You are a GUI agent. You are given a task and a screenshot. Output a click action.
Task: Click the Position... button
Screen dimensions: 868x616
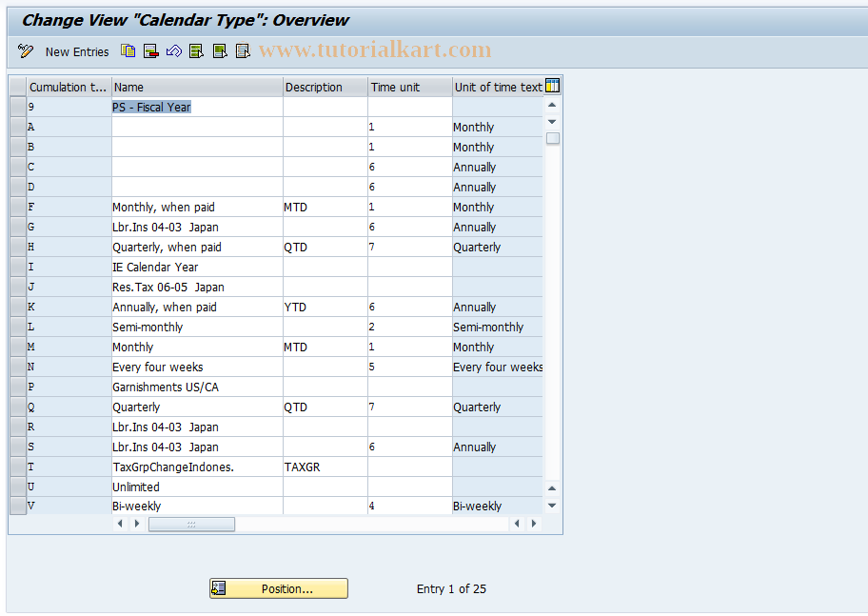[279, 588]
